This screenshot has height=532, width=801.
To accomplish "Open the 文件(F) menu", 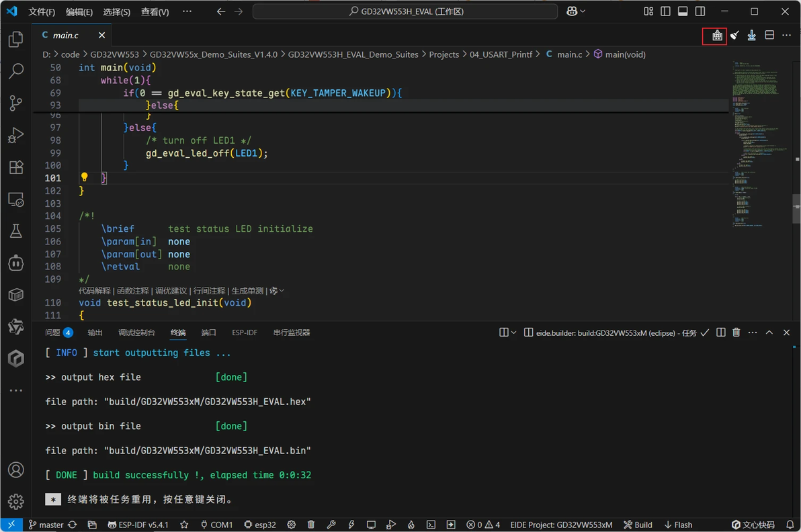I will (42, 11).
